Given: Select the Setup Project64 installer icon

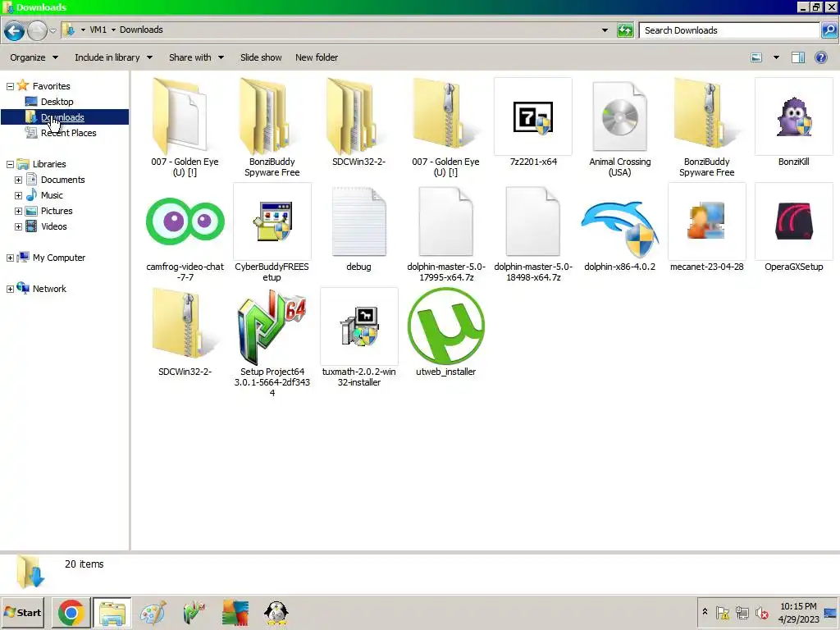Looking at the screenshot, I should (272, 326).
